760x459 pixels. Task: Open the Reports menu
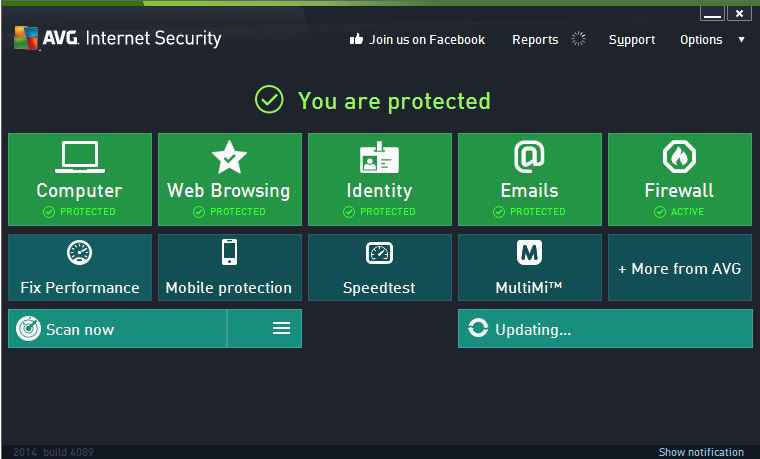tap(535, 40)
